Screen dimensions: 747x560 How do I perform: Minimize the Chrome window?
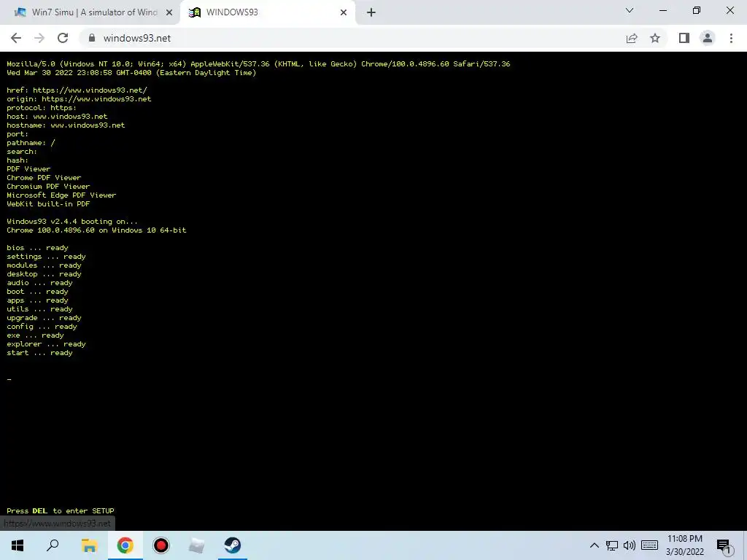(x=662, y=10)
